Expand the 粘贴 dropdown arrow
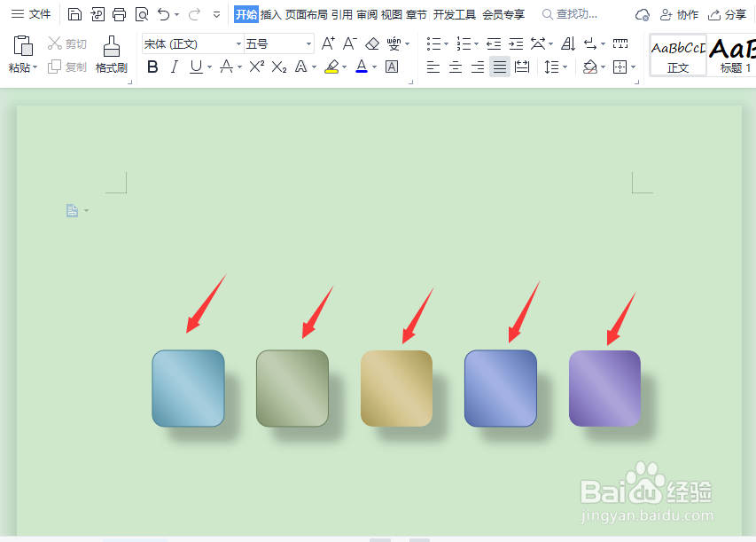This screenshot has height=542, width=756. [x=35, y=67]
